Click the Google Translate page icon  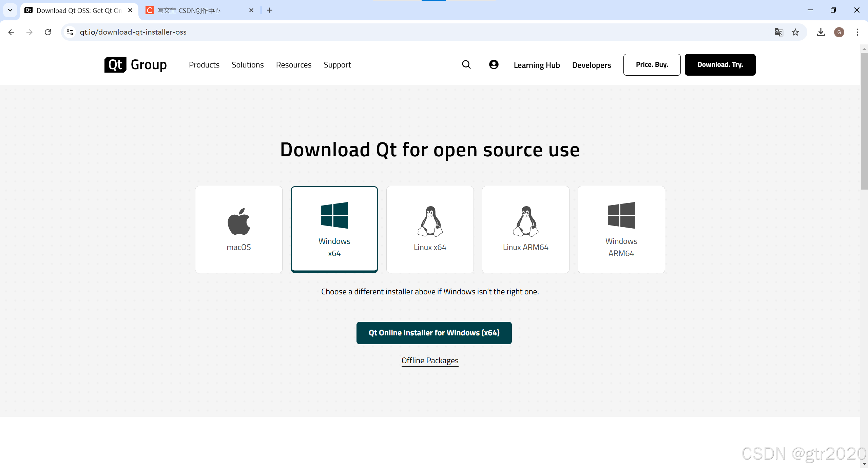779,32
